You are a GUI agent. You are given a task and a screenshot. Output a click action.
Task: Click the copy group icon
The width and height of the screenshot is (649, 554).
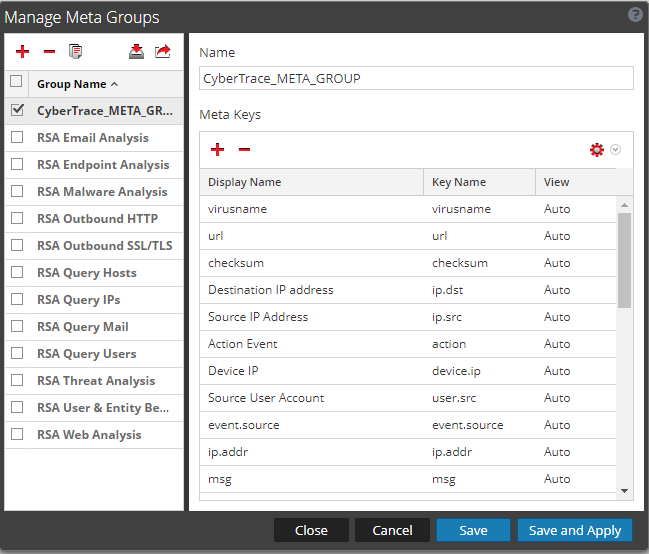[x=75, y=52]
